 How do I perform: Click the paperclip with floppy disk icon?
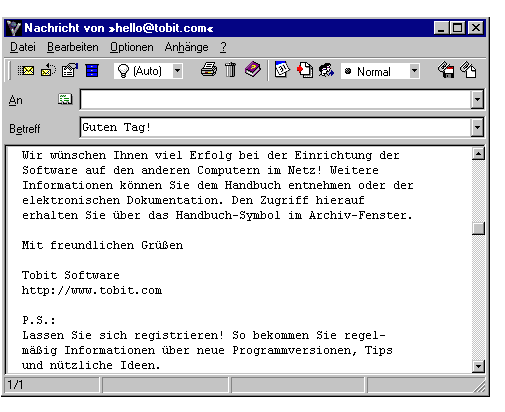446,70
